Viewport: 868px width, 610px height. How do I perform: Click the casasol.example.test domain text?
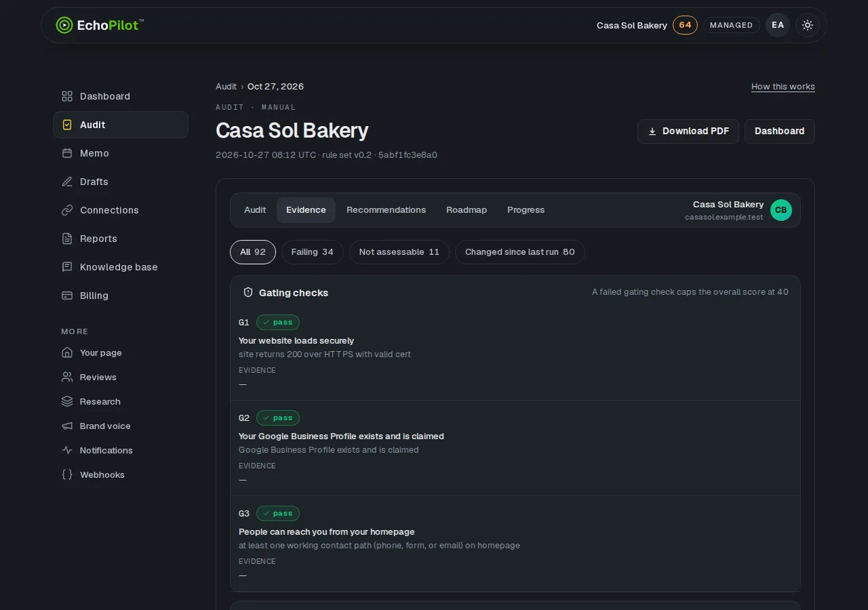[x=724, y=217]
